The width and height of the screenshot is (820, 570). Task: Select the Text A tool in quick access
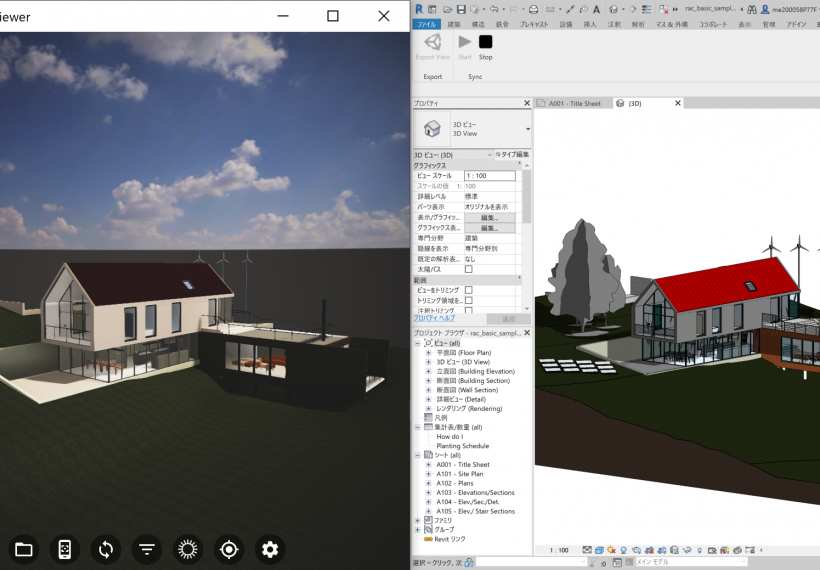pyautogui.click(x=597, y=9)
